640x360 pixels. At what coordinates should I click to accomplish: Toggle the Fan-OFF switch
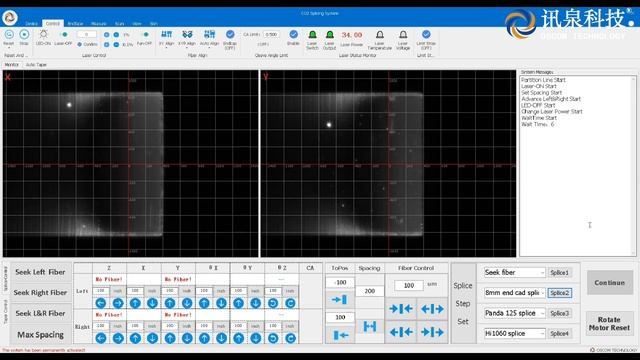coord(144,34)
